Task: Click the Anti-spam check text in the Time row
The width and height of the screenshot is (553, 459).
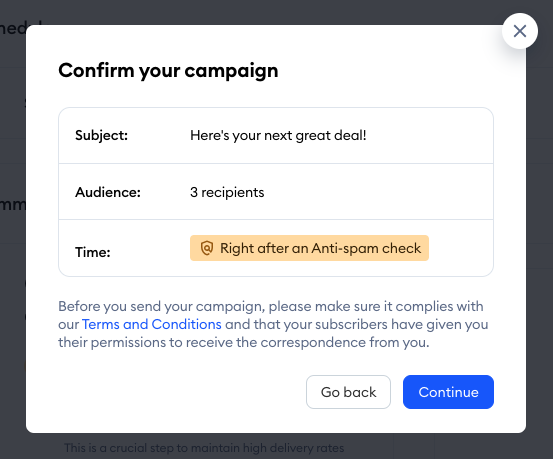Action: click(366, 248)
